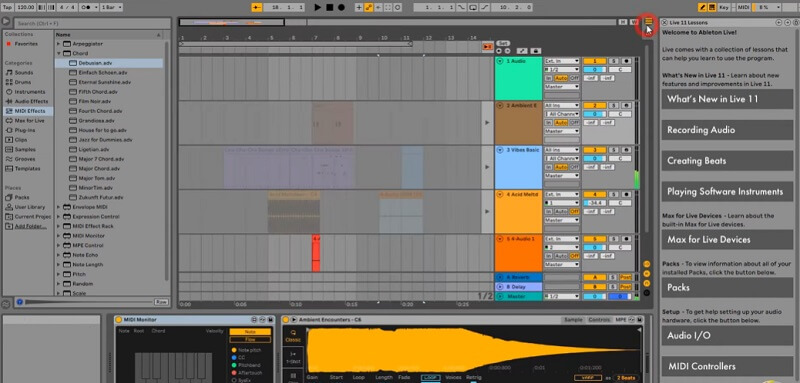Image resolution: width=800 pixels, height=383 pixels.
Task: Select the Instruments category
Action: coord(29,92)
